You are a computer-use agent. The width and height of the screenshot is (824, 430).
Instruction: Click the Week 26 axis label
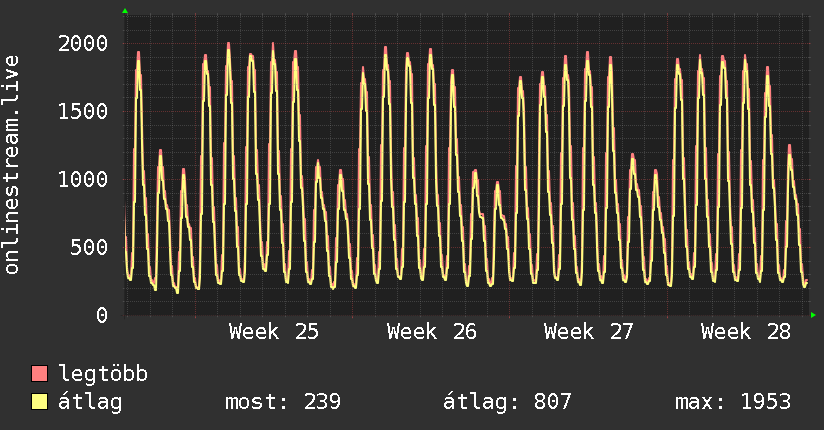pos(431,332)
